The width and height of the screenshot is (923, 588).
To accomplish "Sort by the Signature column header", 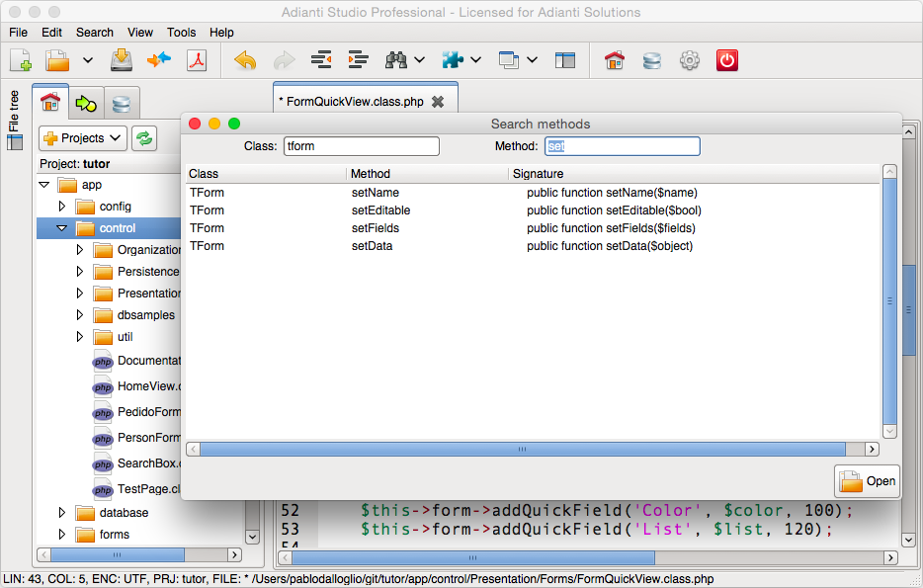I will tap(695, 174).
